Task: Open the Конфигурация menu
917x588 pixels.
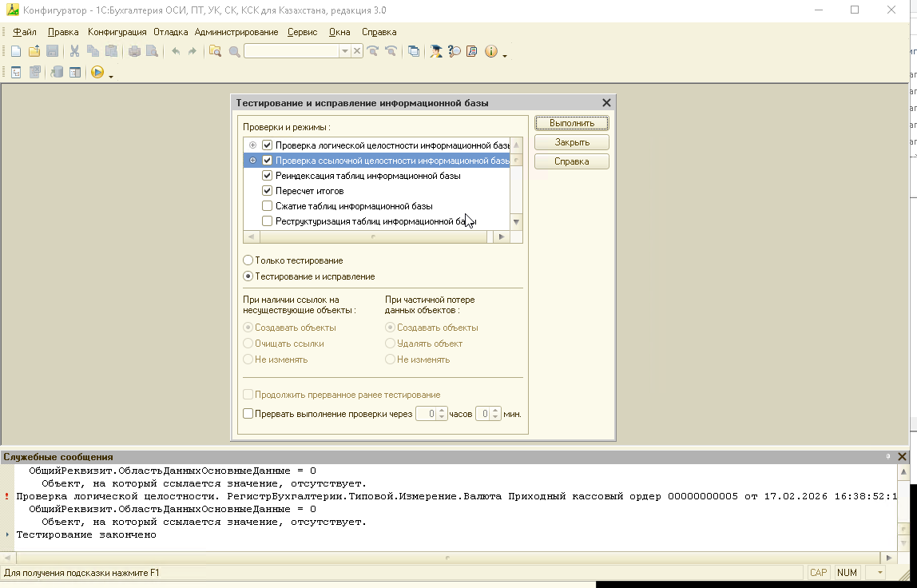Action: pyautogui.click(x=117, y=32)
